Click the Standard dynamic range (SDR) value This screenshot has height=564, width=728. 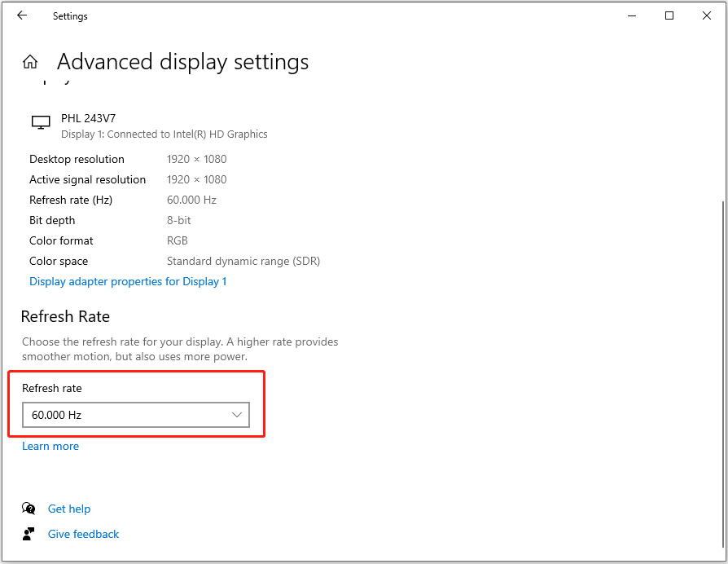click(x=243, y=261)
